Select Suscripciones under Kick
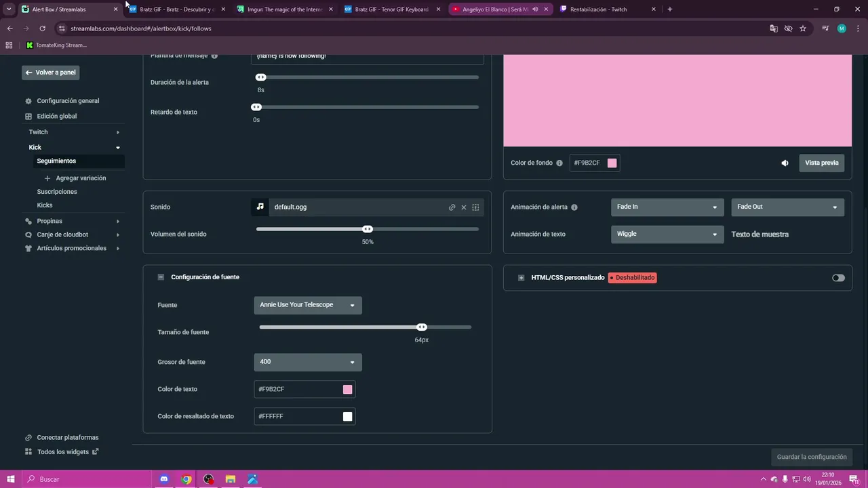Screen dimensions: 868x488 pos(57,192)
